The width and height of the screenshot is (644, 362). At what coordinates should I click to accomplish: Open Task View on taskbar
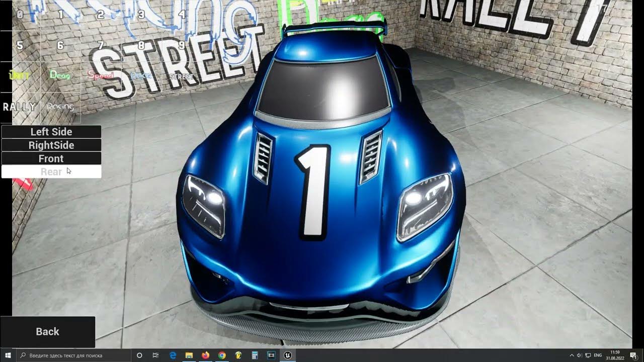point(155,355)
